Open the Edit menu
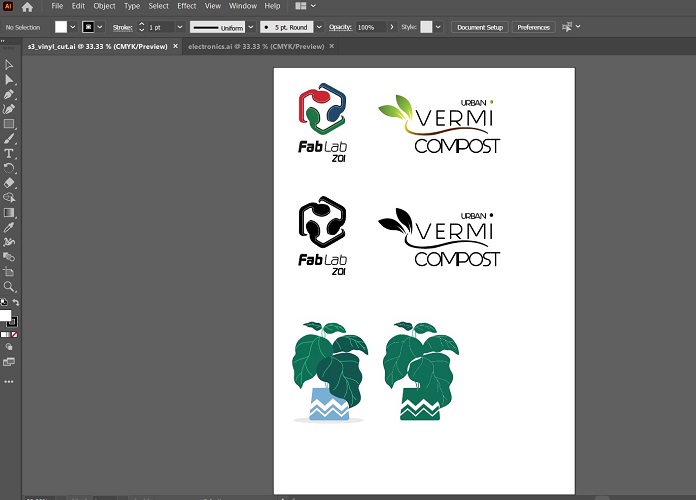This screenshot has height=500, width=696. 78,6
